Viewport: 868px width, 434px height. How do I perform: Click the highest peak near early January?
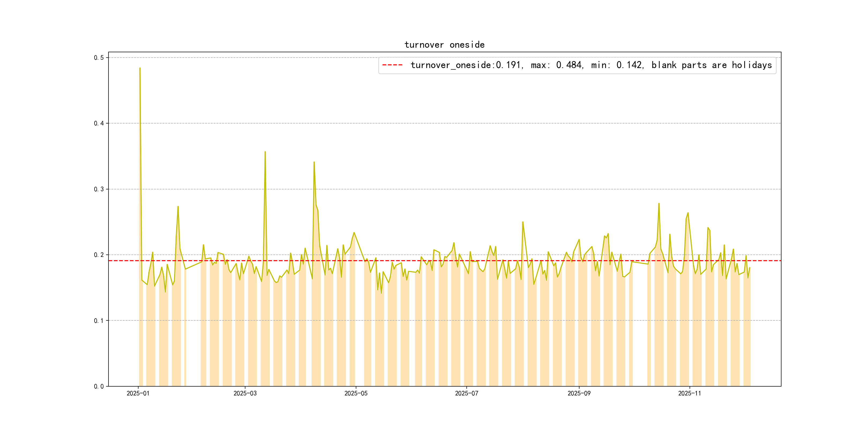pos(140,68)
